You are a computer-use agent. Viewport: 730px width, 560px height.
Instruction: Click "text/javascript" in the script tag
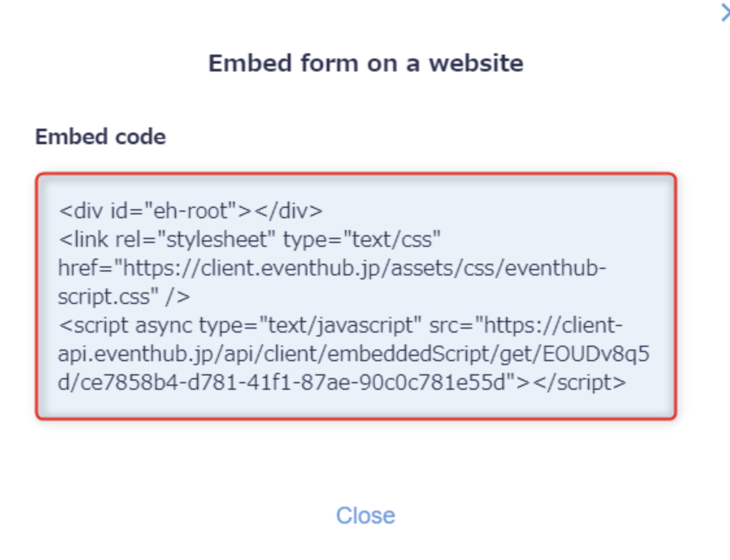pyautogui.click(x=340, y=325)
